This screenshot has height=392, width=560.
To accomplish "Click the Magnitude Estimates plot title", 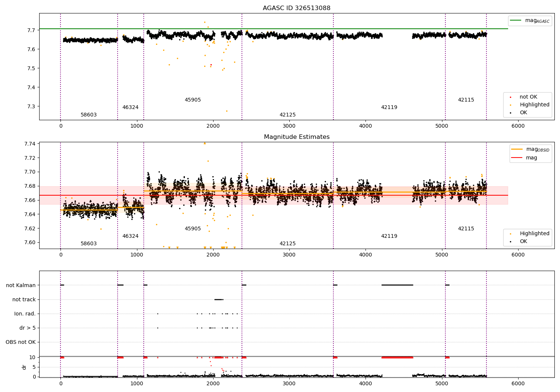I will pyautogui.click(x=296, y=137).
